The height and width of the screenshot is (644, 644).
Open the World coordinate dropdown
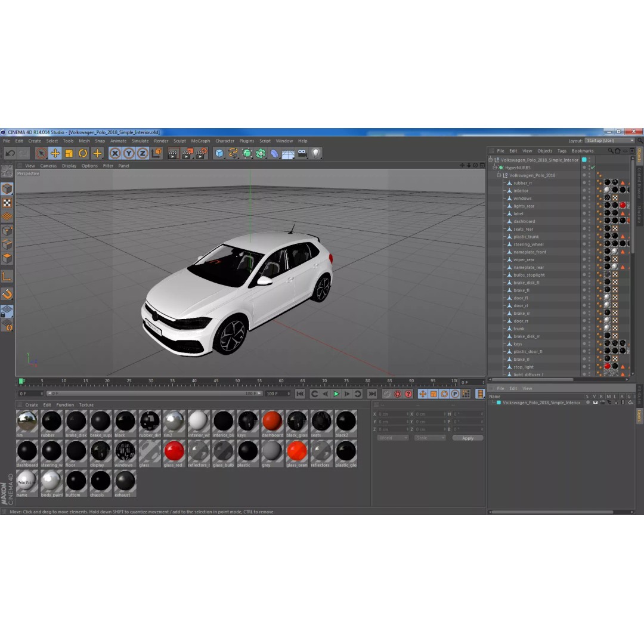(x=392, y=438)
